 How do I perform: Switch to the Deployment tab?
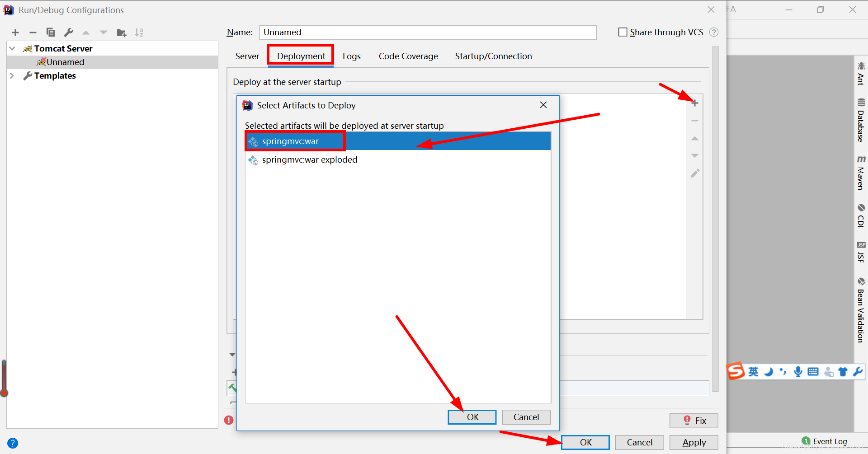[x=301, y=56]
